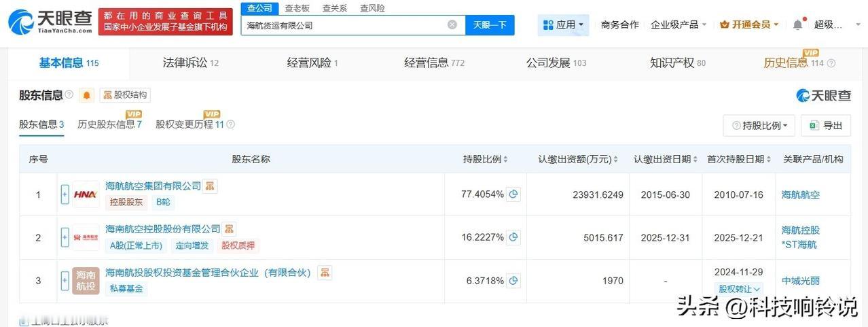Switch to the 查老板 search tab

tap(297, 8)
